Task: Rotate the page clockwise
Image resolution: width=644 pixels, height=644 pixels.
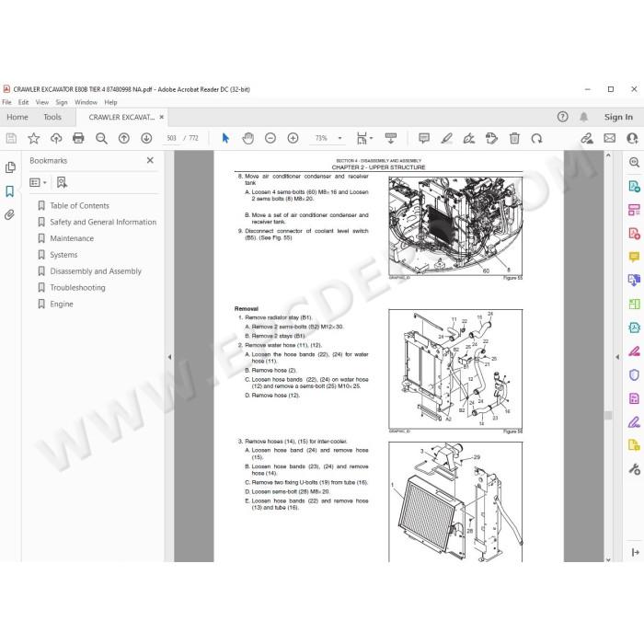Action: 536,138
